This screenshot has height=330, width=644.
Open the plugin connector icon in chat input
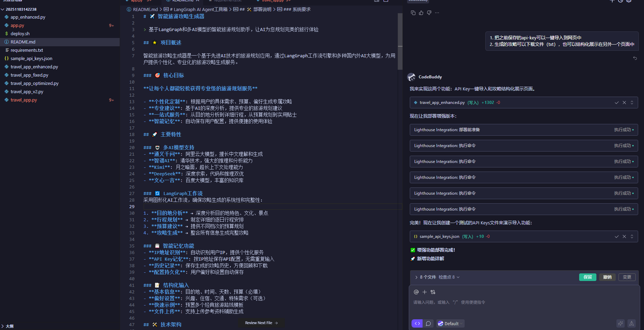(433, 292)
